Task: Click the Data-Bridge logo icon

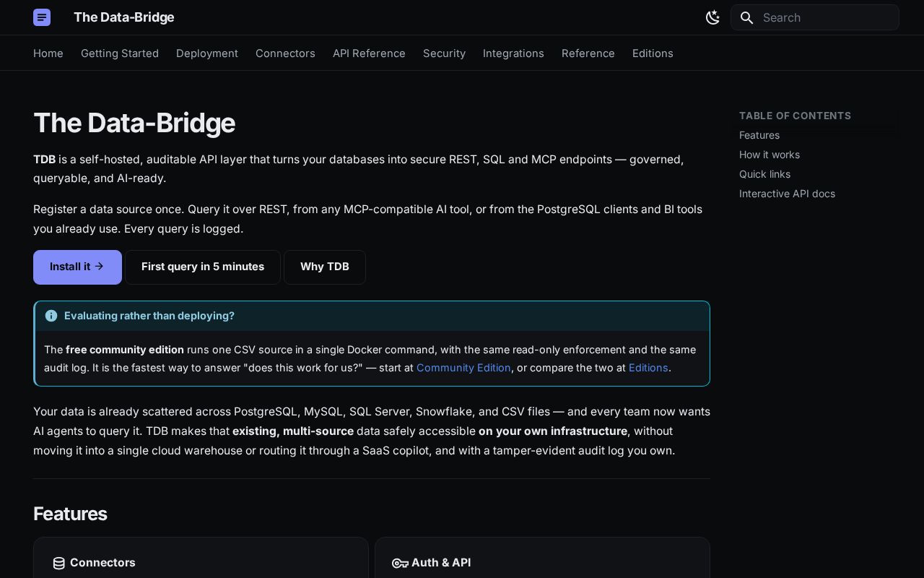Action: [42, 17]
